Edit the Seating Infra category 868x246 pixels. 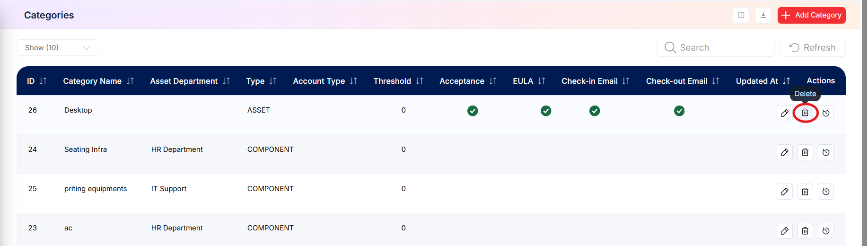[785, 152]
